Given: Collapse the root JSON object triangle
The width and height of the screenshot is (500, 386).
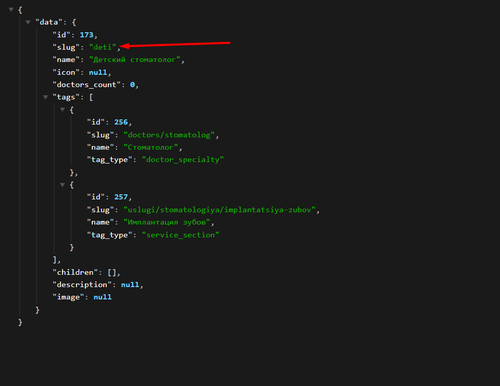Looking at the screenshot, I should (11, 9).
